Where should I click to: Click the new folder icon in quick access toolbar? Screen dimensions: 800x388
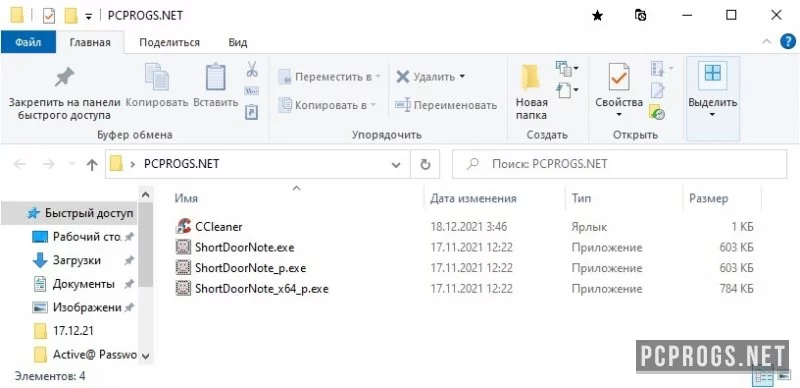[x=70, y=16]
